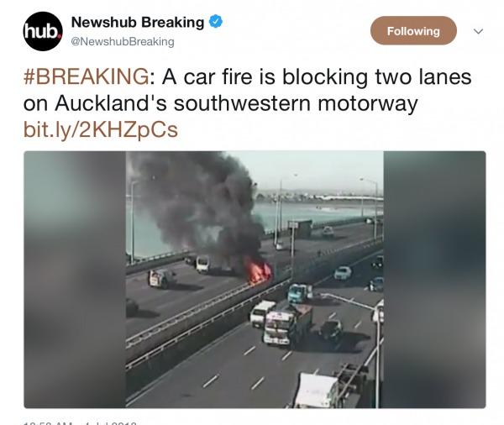Toggle the Following button to unfollow
This screenshot has width=504, height=425.
click(x=413, y=31)
